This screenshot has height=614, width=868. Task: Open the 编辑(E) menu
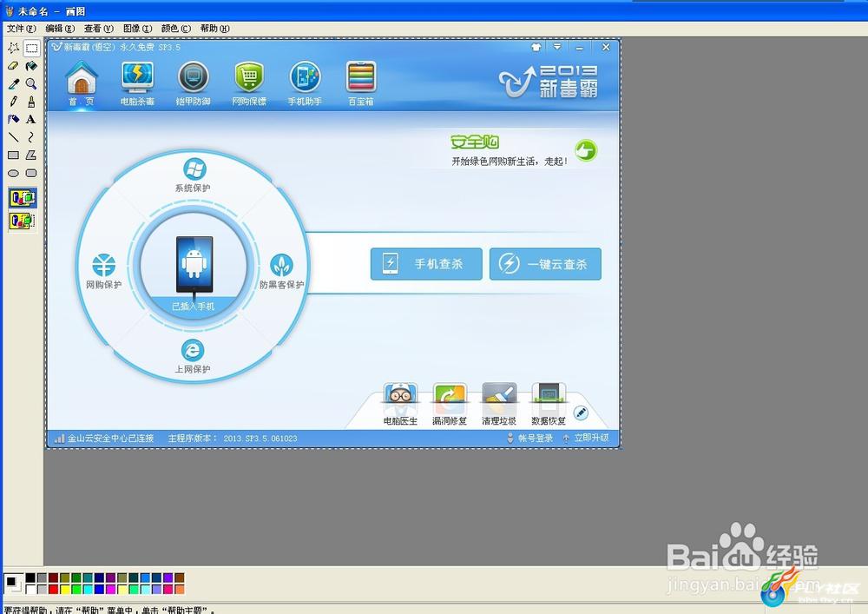coord(60,29)
